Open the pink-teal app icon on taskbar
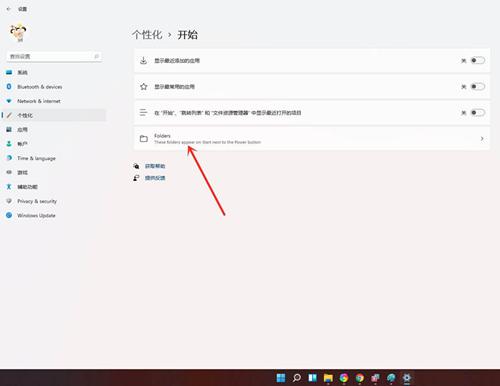Viewport: 500px width, 386px height. [x=375, y=378]
